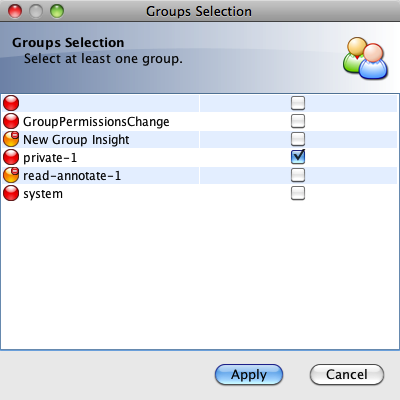The width and height of the screenshot is (400, 400).
Task: Click the red private-1 group icon
Action: pos(11,157)
